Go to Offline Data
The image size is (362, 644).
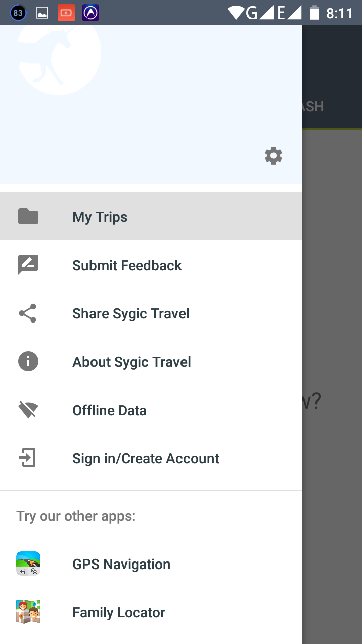tap(110, 411)
